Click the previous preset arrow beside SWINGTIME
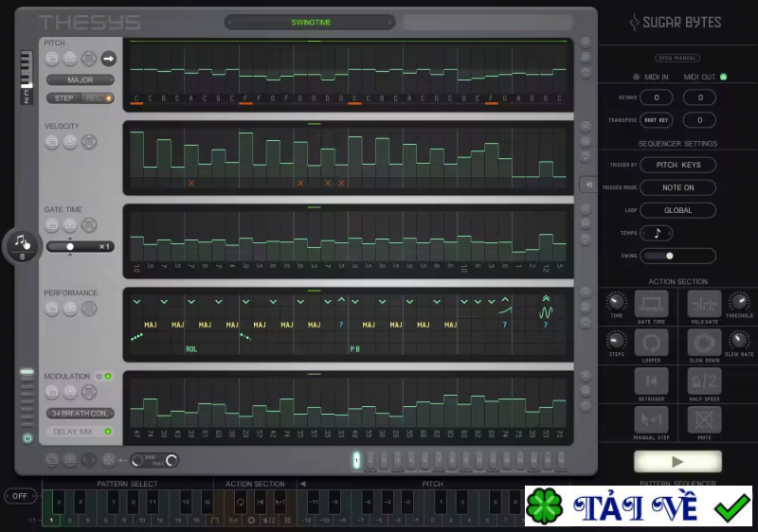Viewport: 758px width, 532px height. point(230,22)
